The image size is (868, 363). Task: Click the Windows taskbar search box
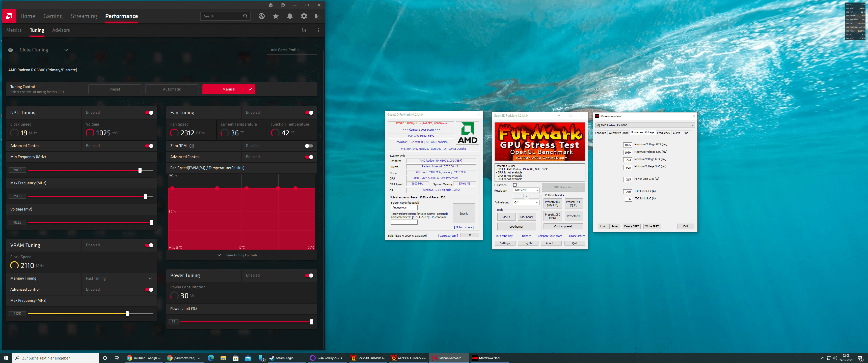pos(56,358)
